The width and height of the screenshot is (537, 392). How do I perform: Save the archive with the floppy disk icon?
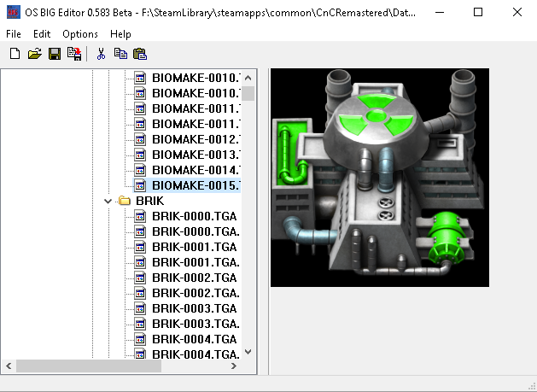click(55, 54)
